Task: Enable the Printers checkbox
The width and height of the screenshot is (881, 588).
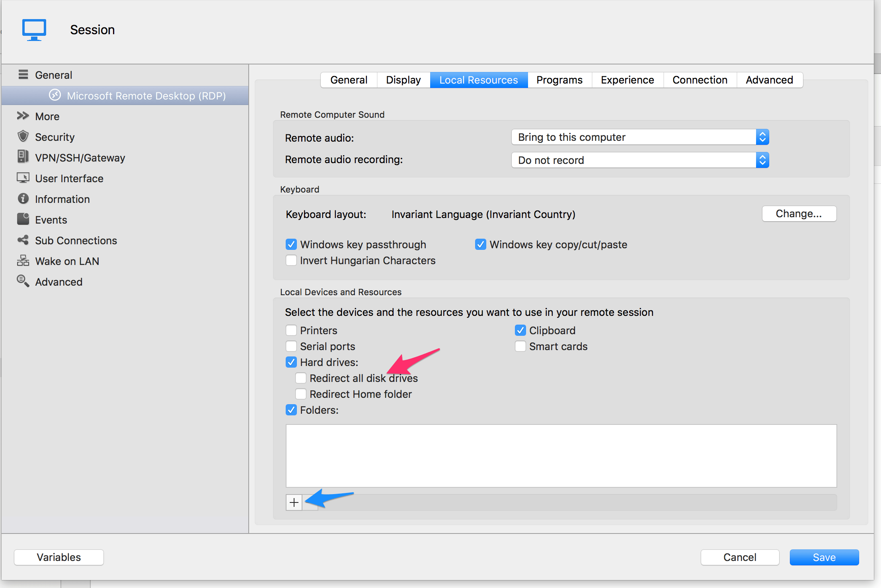Action: click(291, 330)
